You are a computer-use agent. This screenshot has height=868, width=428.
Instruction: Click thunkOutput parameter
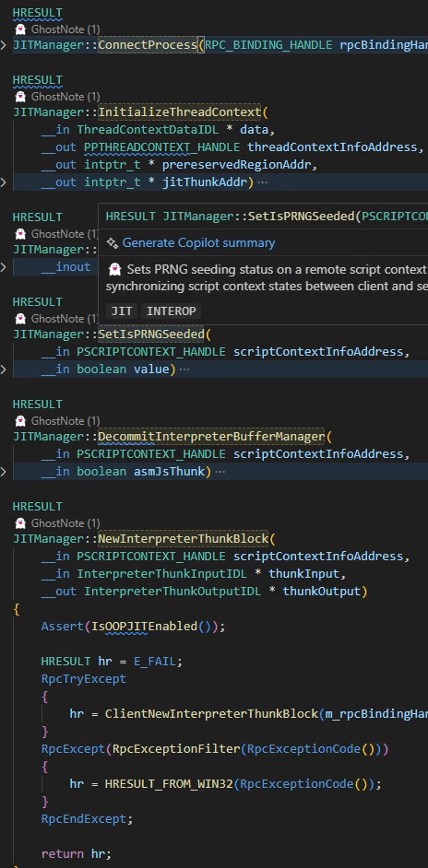pos(322,592)
